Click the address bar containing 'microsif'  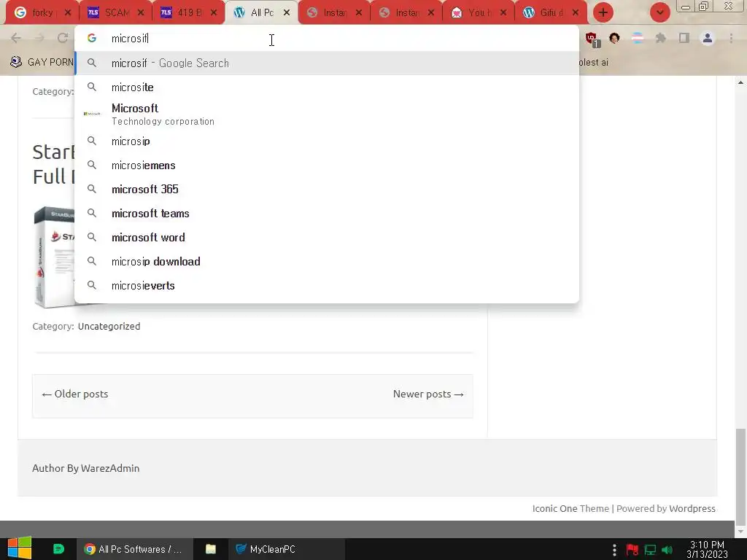(326, 39)
